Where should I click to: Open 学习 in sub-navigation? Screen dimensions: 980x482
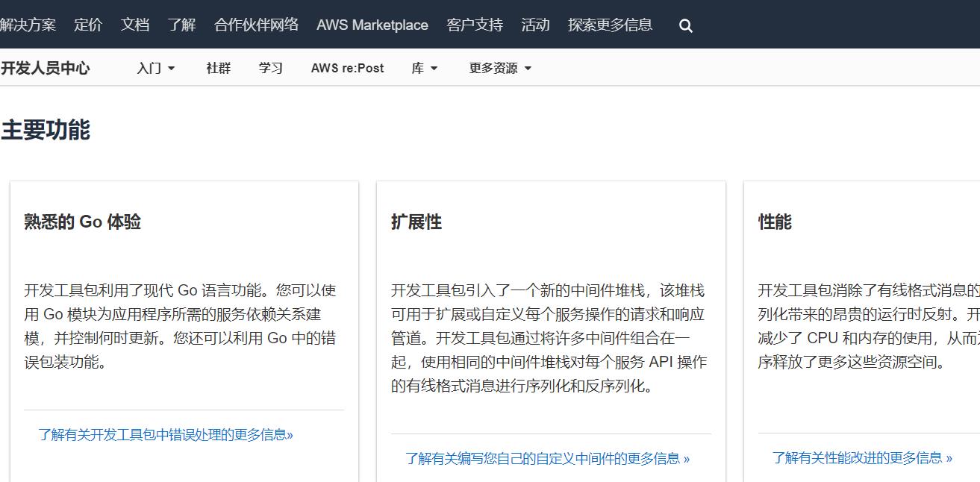pyautogui.click(x=271, y=68)
